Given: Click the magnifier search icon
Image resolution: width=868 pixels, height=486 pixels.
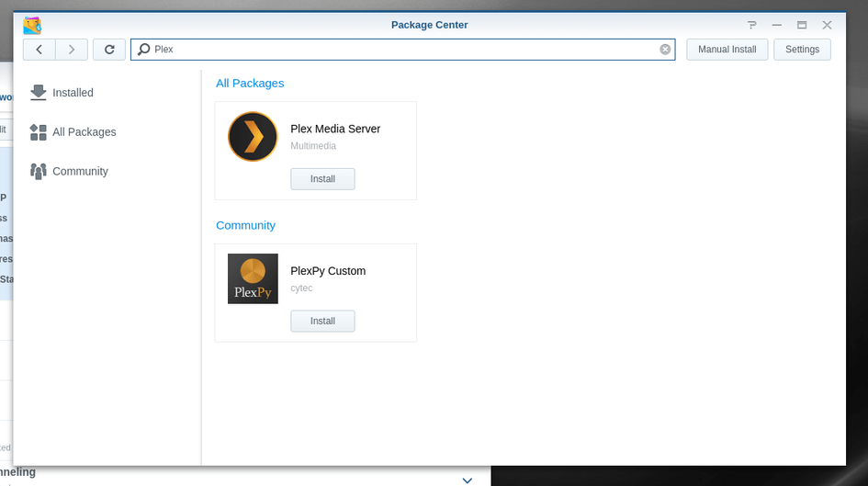Looking at the screenshot, I should coord(143,50).
